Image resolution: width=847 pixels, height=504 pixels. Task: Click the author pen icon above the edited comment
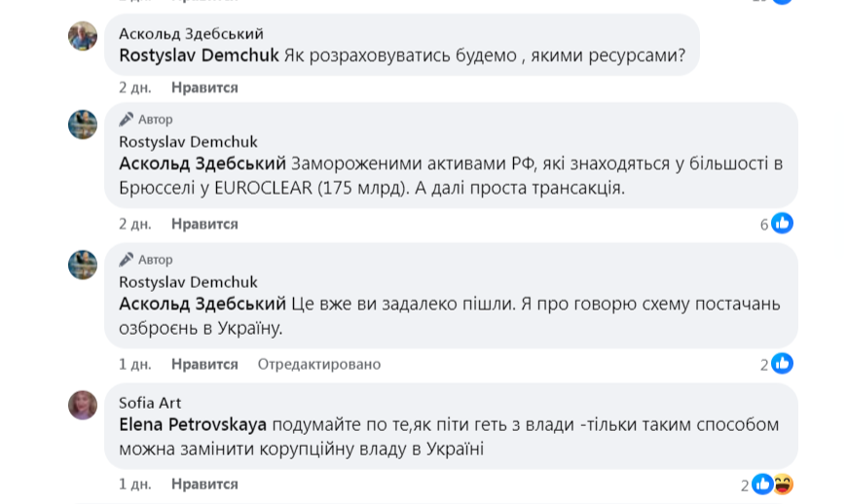coord(127,260)
